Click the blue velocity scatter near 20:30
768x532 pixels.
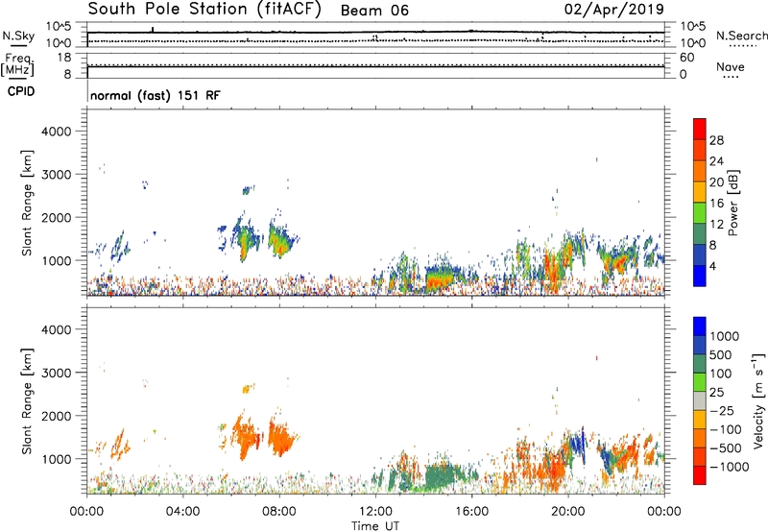579,445
